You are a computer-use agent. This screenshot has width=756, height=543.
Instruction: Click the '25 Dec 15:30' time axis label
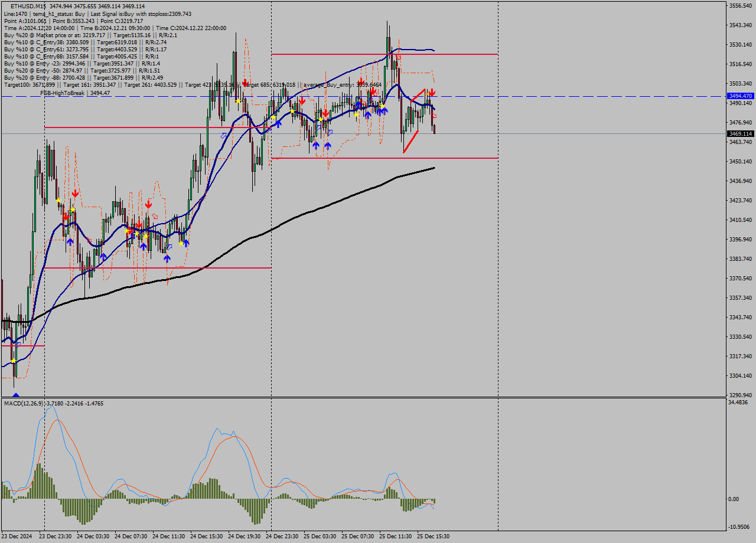[433, 537]
